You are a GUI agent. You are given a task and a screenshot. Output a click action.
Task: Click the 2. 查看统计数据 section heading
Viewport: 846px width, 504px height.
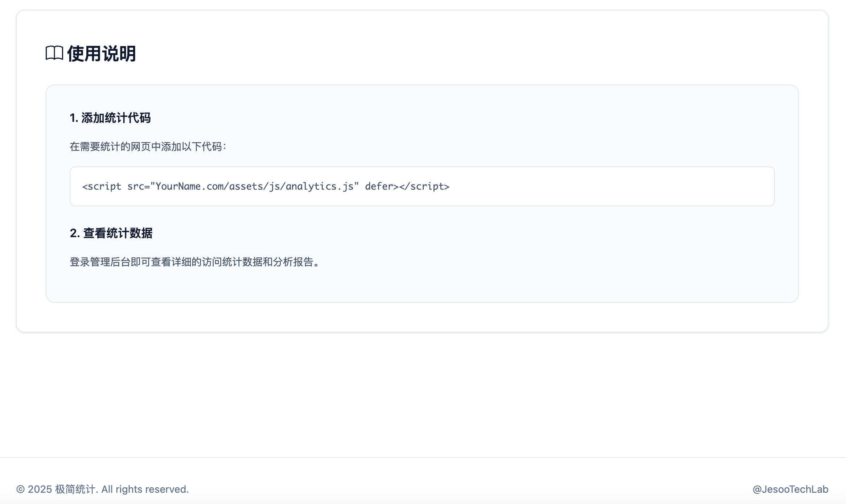112,234
